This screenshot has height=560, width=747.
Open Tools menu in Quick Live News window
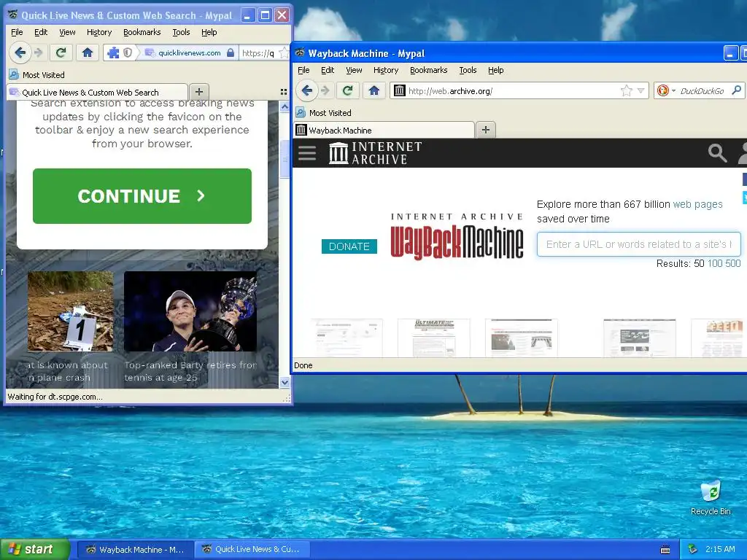181,32
